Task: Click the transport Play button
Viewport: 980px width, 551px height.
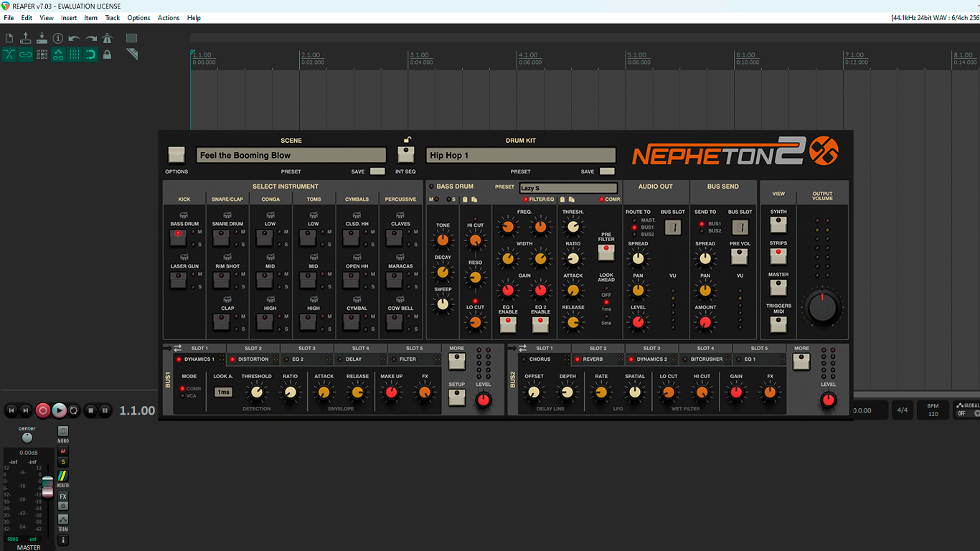Action: 59,410
